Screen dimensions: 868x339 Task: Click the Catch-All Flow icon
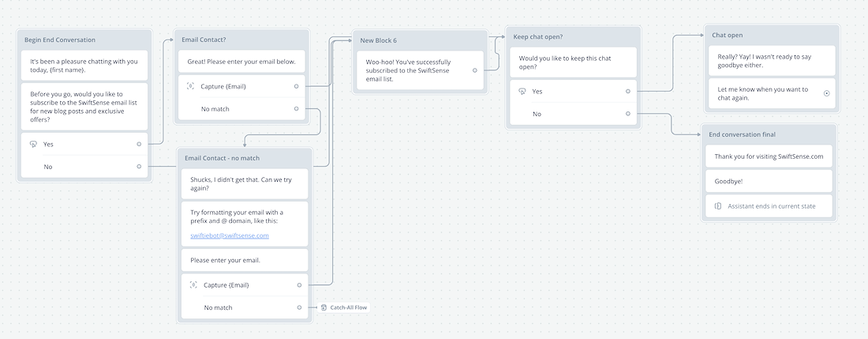pyautogui.click(x=324, y=307)
